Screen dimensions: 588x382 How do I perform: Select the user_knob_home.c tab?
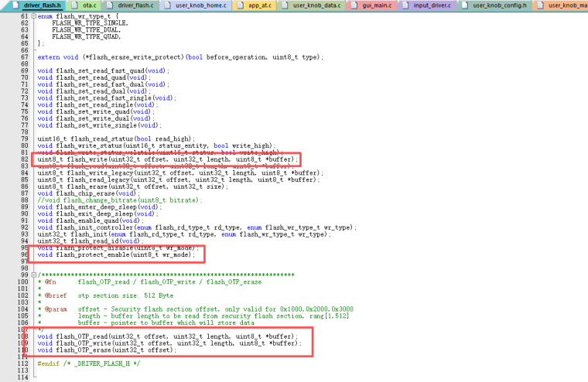tap(200, 5)
